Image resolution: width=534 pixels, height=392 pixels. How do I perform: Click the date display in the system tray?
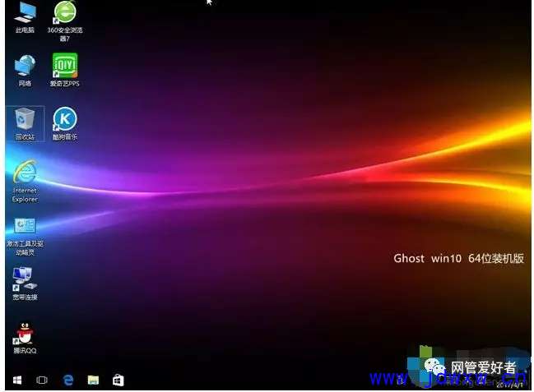513,384
